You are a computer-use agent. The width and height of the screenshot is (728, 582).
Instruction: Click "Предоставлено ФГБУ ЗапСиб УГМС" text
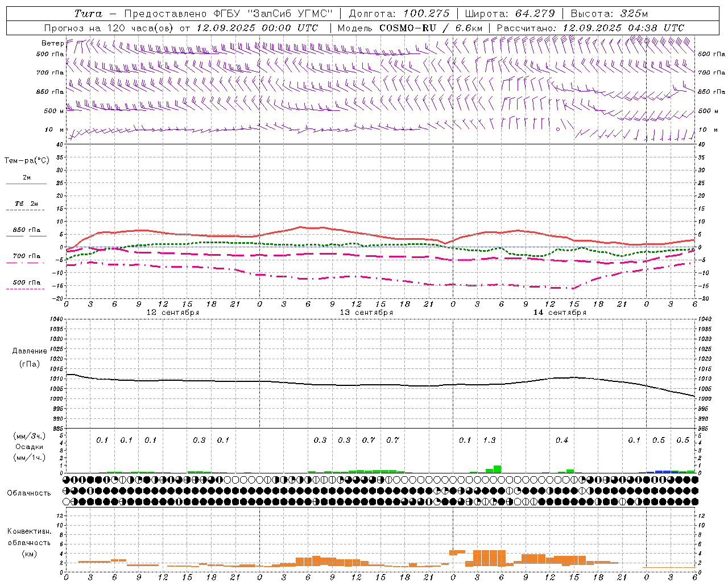tap(228, 14)
